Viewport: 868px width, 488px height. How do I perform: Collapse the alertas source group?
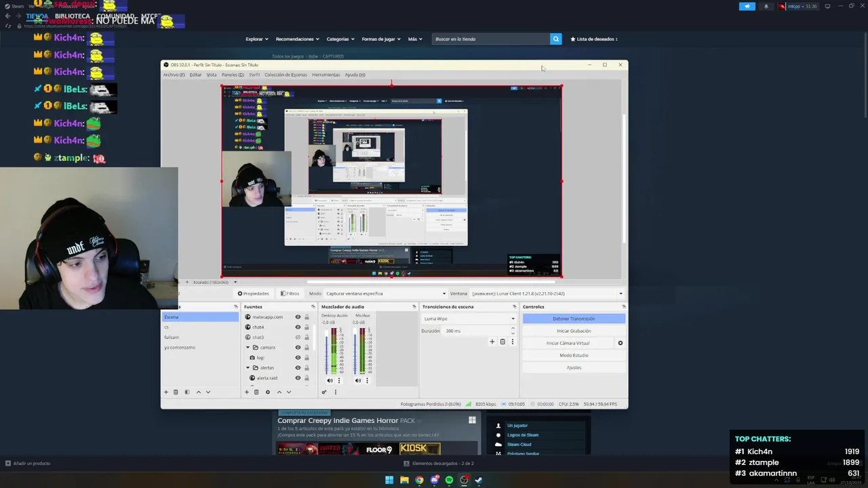[247, 368]
